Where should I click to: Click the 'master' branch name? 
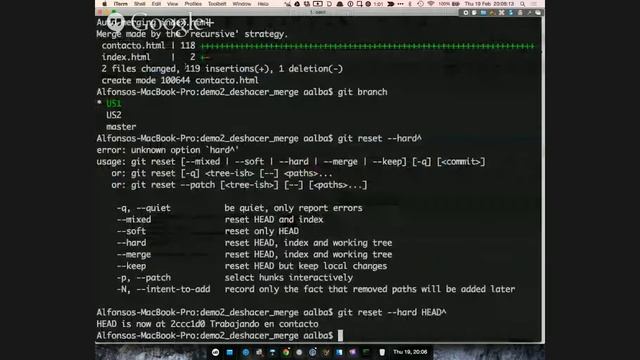coord(121,127)
